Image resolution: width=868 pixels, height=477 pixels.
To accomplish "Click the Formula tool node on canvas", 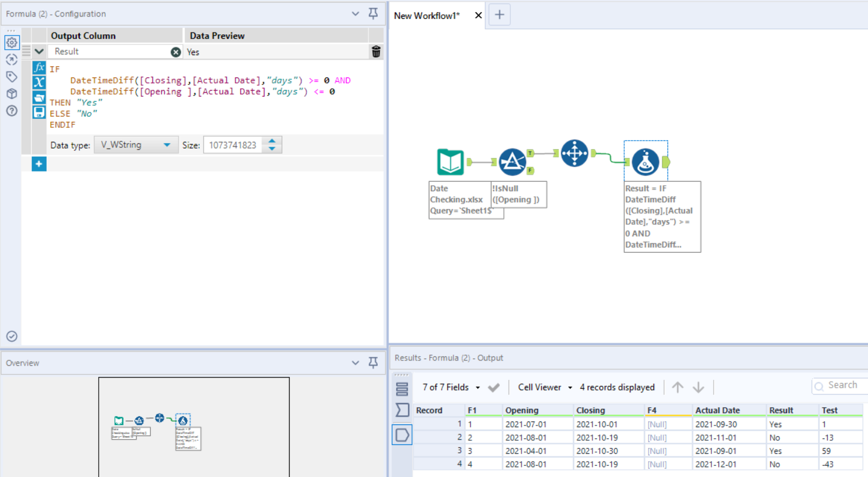I will (x=646, y=162).
